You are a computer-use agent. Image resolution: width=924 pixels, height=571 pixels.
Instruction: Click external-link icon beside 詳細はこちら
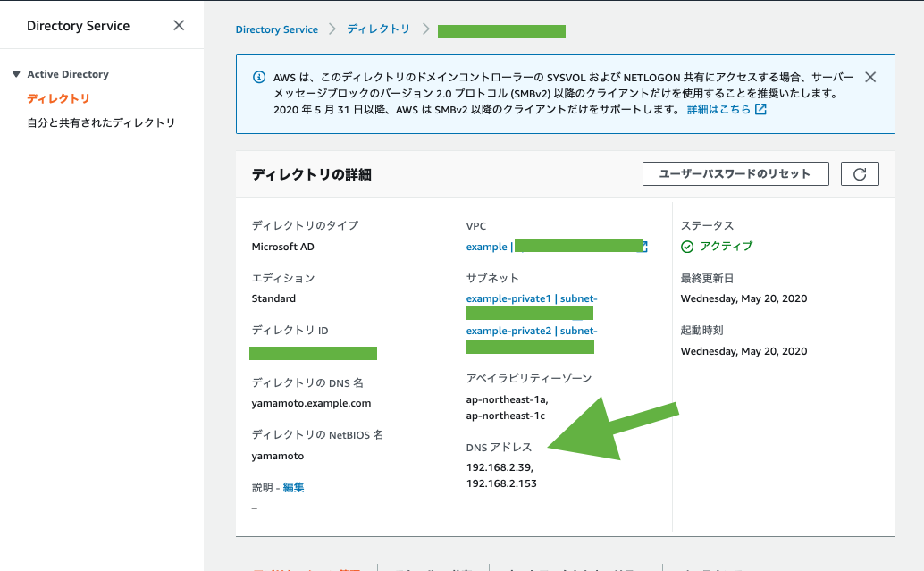coord(760,109)
